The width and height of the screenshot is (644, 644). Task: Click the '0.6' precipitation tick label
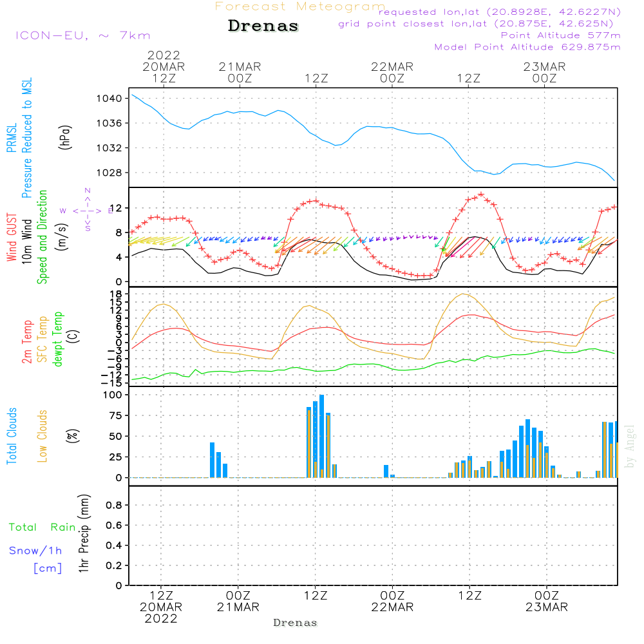114,526
